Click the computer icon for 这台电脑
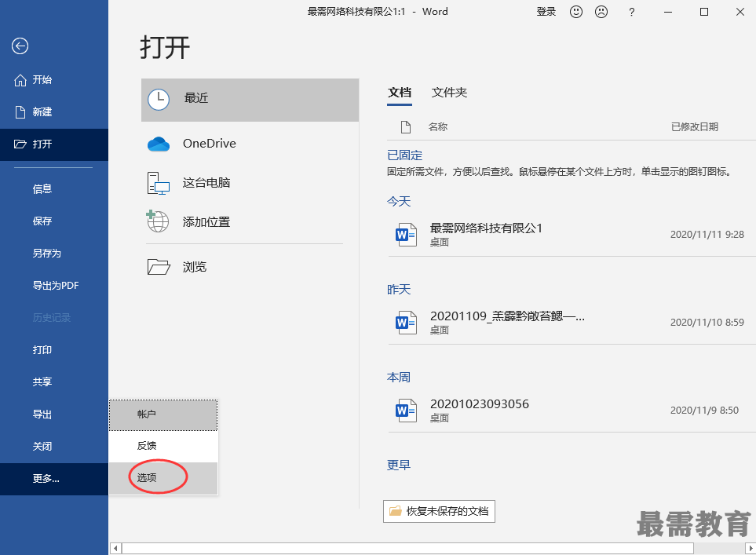The height and width of the screenshot is (555, 756). (x=158, y=183)
